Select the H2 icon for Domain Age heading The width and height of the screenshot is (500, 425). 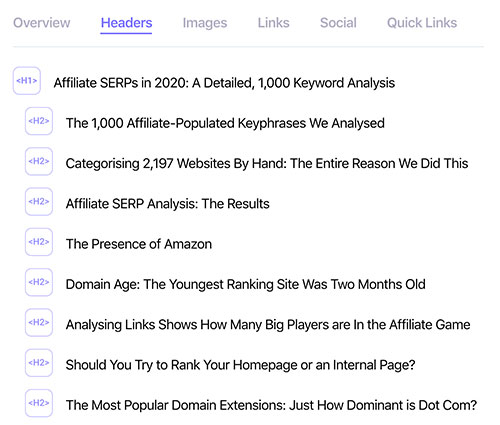(39, 282)
